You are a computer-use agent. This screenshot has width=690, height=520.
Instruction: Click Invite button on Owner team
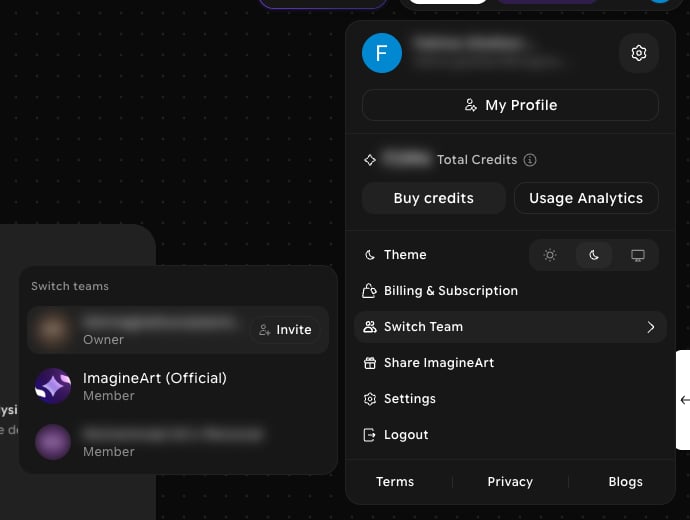pyautogui.click(x=285, y=330)
